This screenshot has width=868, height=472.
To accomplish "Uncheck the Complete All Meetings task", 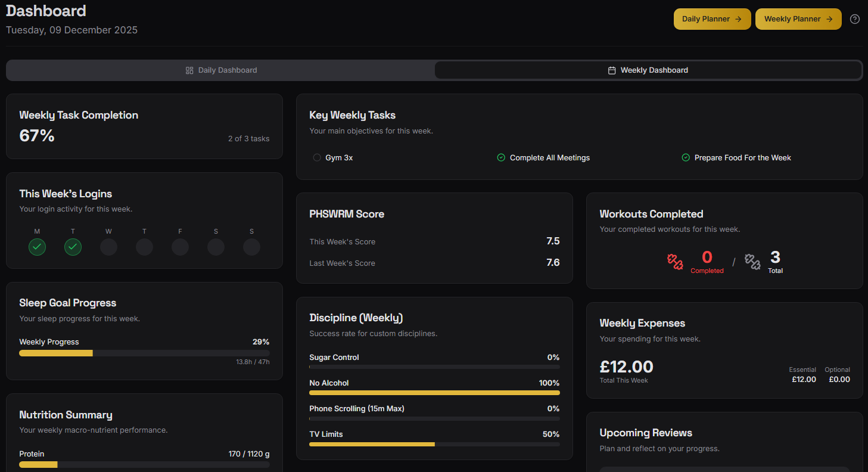I will (501, 157).
